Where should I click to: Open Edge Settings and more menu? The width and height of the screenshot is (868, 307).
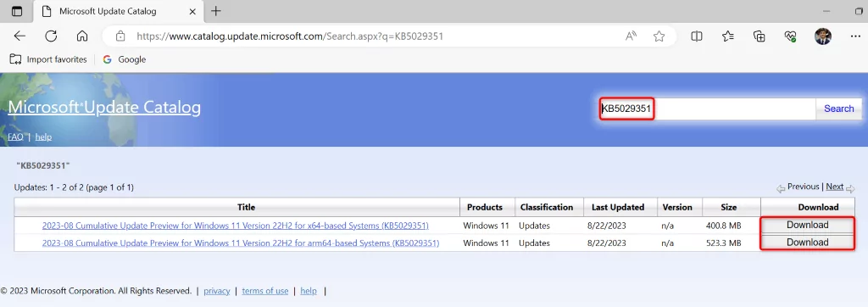pos(855,36)
